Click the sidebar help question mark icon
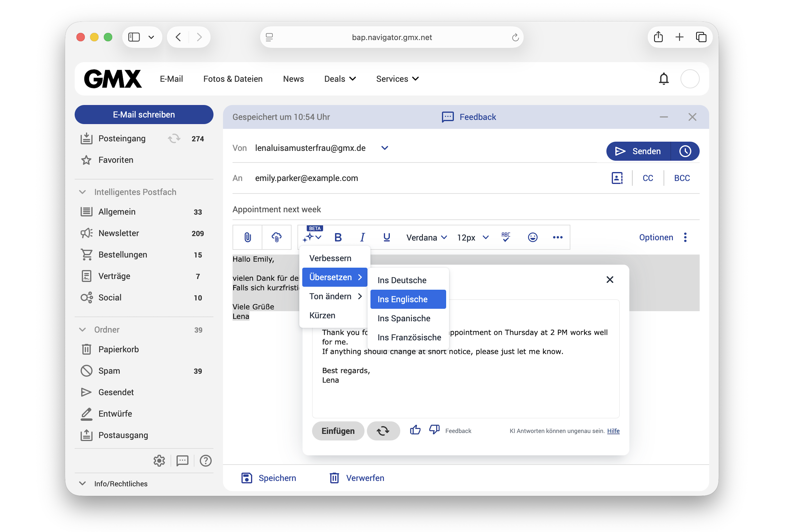Image resolution: width=803 pixels, height=532 pixels. click(206, 460)
